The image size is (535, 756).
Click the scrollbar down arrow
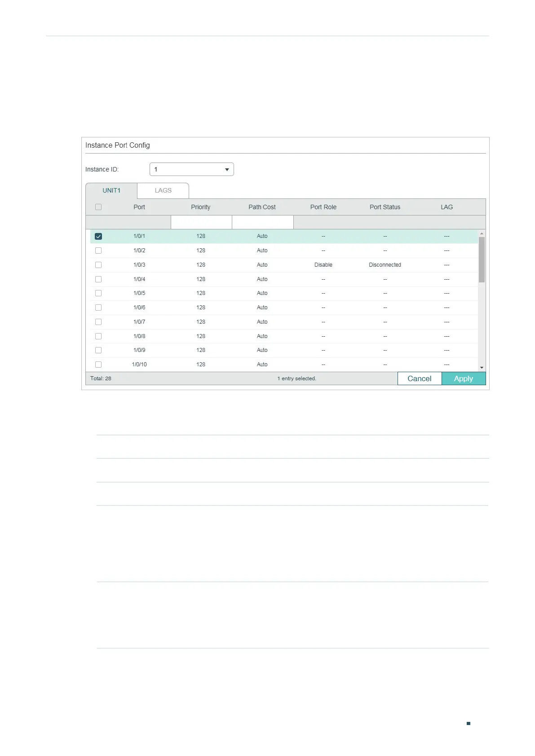[x=482, y=368]
